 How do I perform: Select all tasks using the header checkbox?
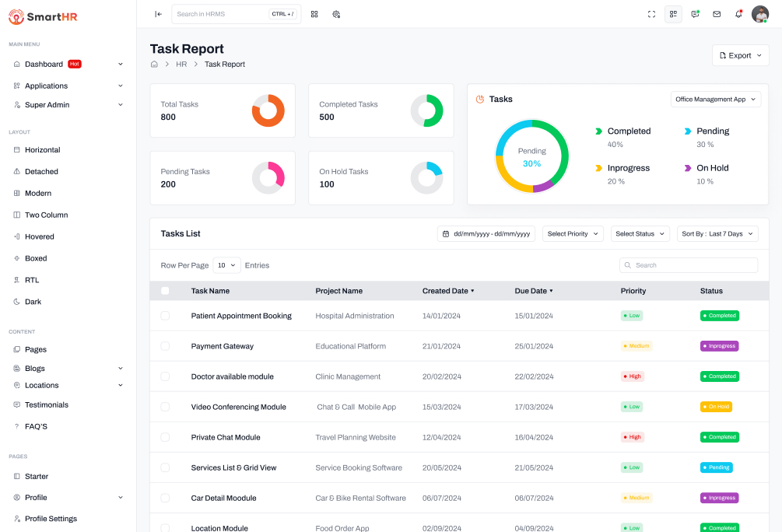(165, 291)
